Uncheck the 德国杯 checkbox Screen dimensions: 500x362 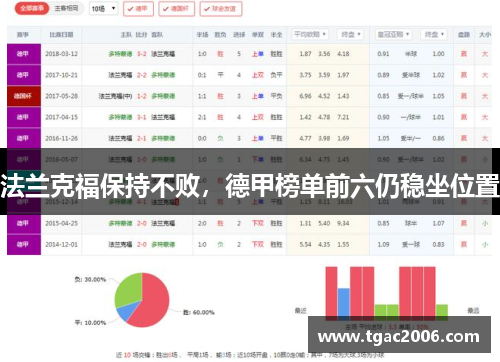[176, 9]
